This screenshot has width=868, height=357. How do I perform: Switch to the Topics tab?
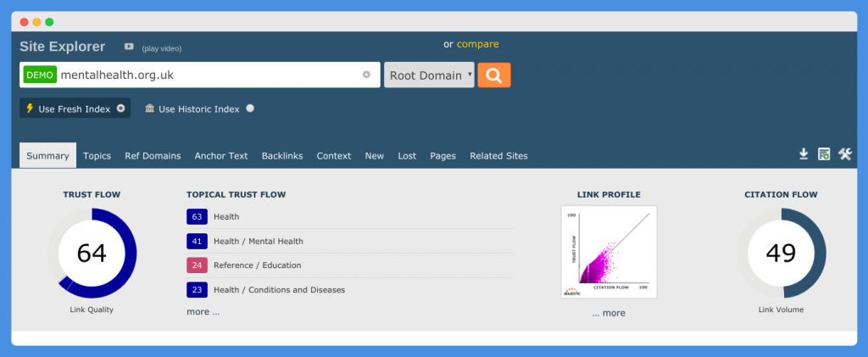97,155
